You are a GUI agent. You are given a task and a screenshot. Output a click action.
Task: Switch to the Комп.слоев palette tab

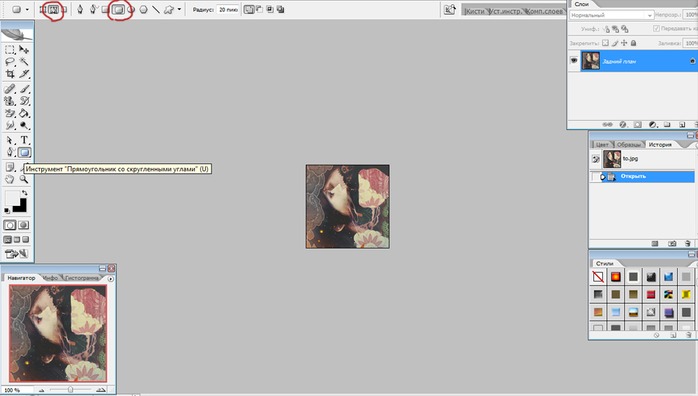[x=545, y=11]
